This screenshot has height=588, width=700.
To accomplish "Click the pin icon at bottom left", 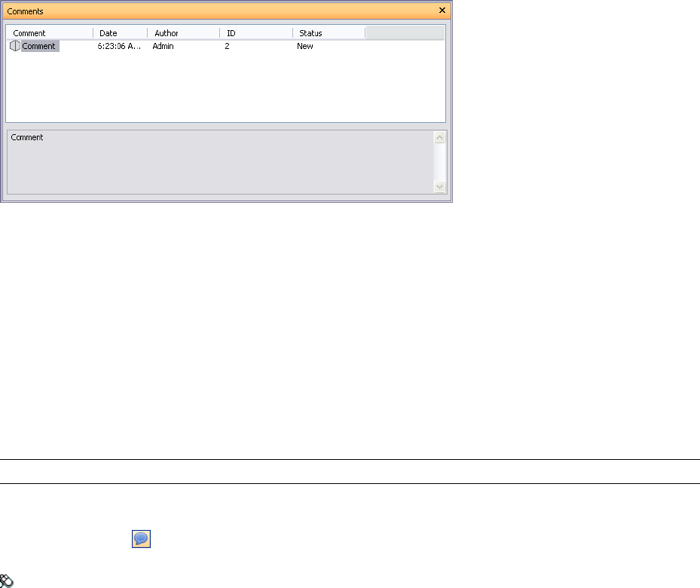I will [x=6, y=581].
